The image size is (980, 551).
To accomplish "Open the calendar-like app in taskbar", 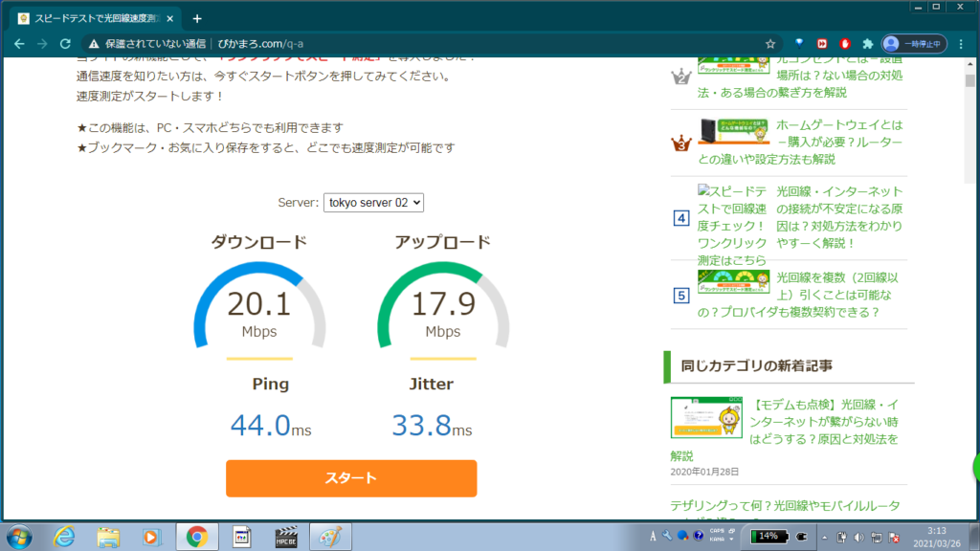I will click(x=242, y=538).
